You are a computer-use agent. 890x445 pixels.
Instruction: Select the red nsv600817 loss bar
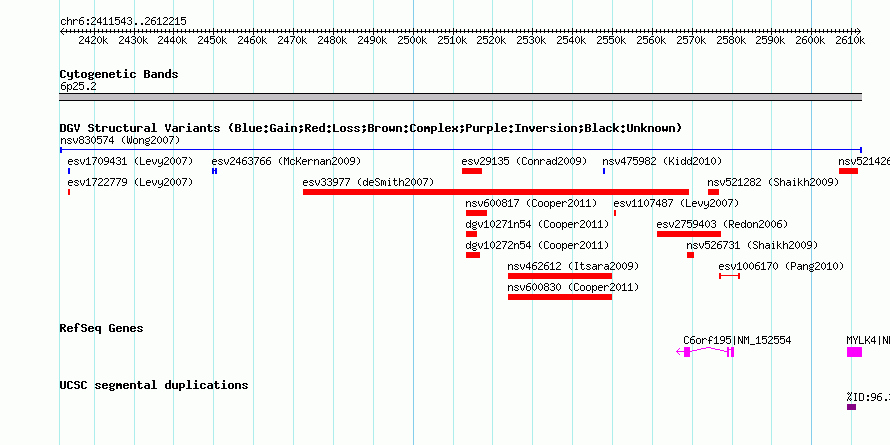pyautogui.click(x=476, y=213)
